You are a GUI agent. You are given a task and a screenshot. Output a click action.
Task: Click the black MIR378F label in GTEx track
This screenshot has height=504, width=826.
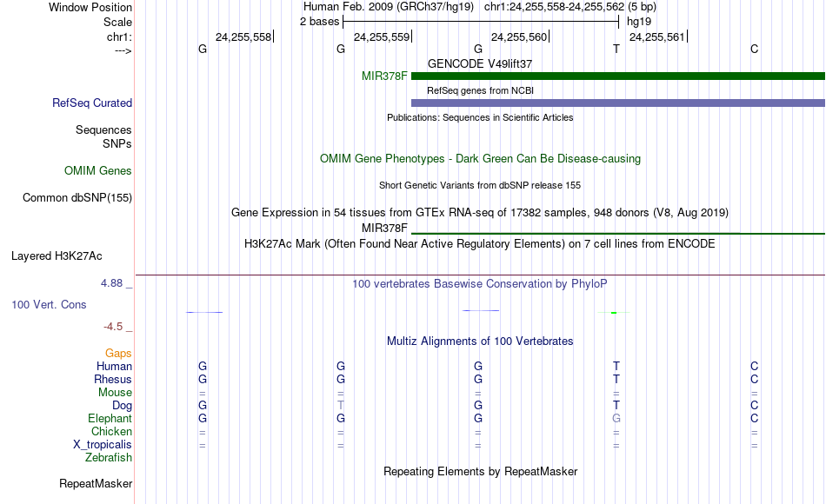pyautogui.click(x=384, y=228)
